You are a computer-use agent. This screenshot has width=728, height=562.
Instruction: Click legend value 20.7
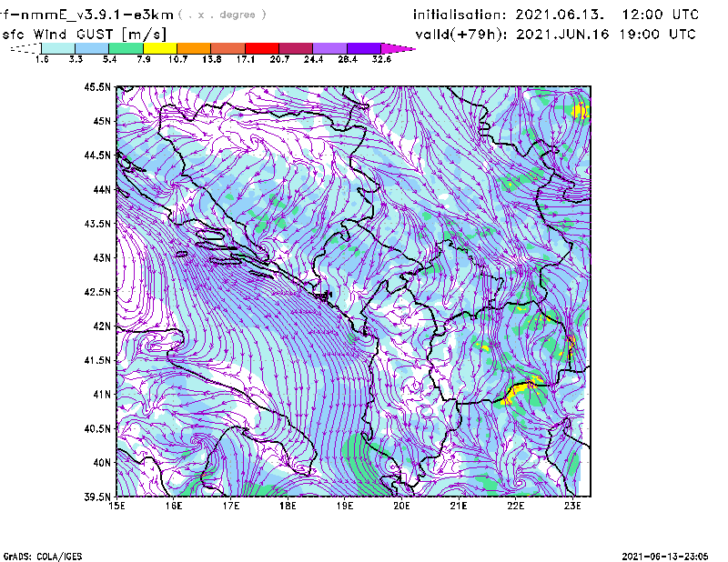[279, 59]
